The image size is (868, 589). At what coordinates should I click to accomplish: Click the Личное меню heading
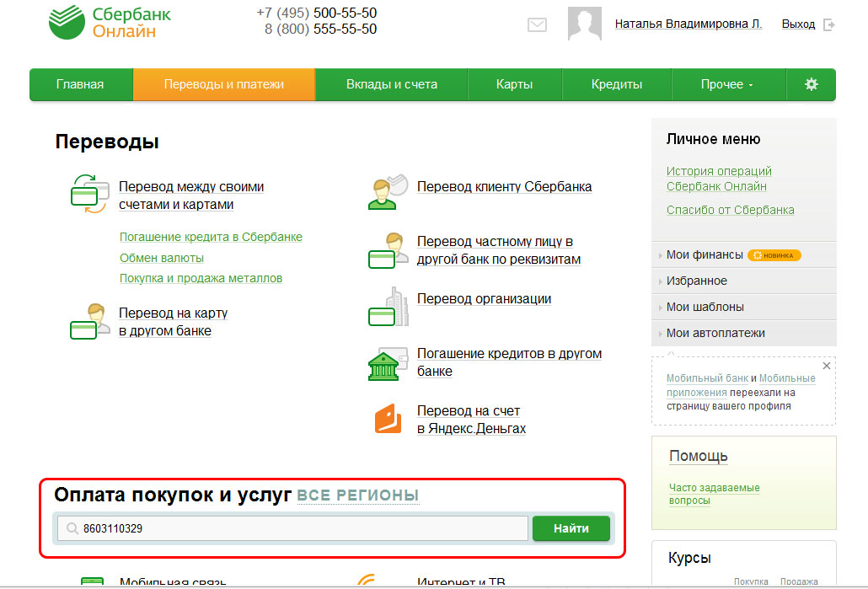pyautogui.click(x=713, y=140)
